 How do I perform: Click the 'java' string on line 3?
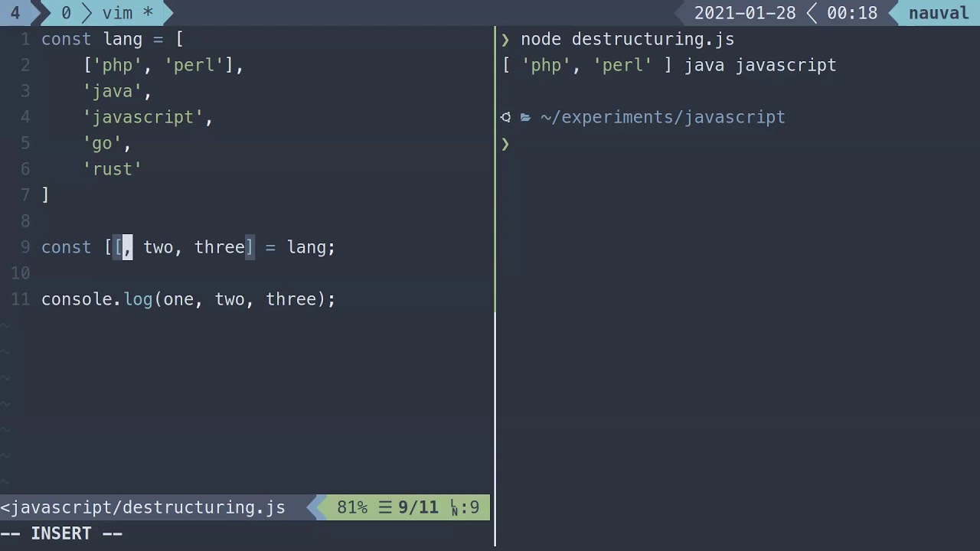[x=113, y=91]
